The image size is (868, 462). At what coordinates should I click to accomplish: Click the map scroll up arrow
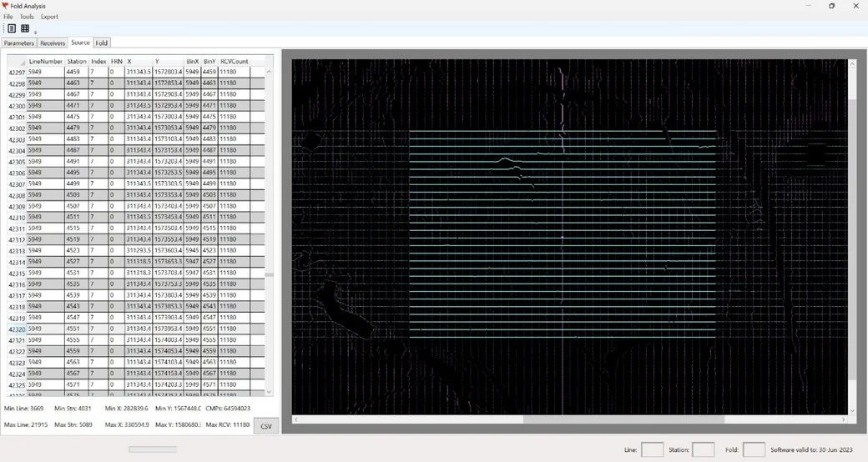[x=852, y=64]
